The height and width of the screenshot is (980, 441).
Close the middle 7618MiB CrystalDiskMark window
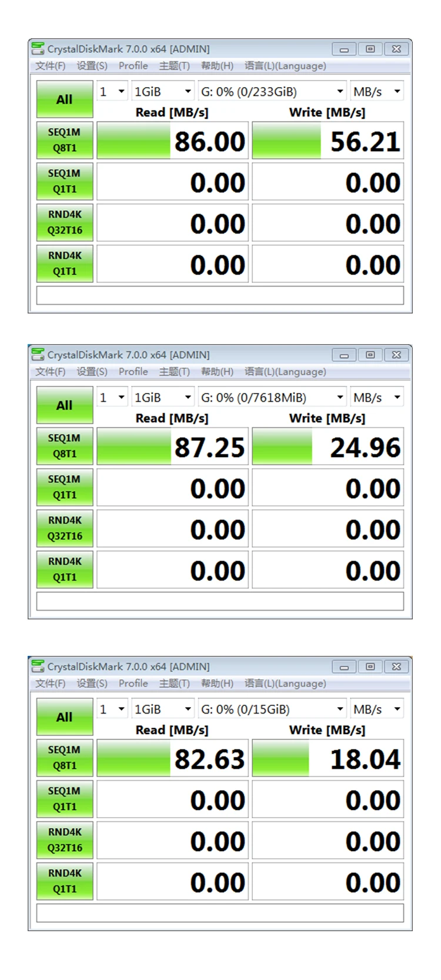click(396, 355)
